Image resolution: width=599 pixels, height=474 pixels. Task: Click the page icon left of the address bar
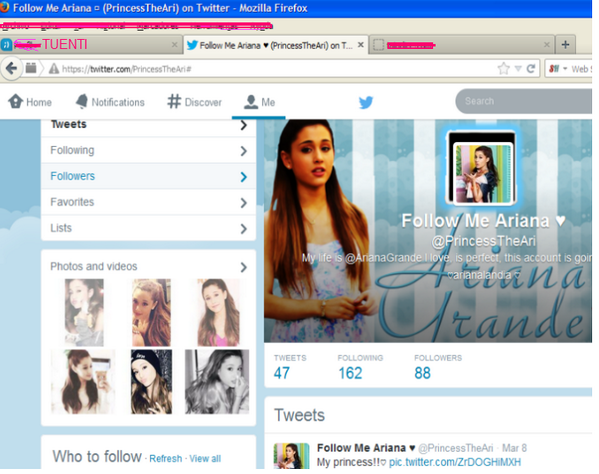pyautogui.click(x=31, y=69)
